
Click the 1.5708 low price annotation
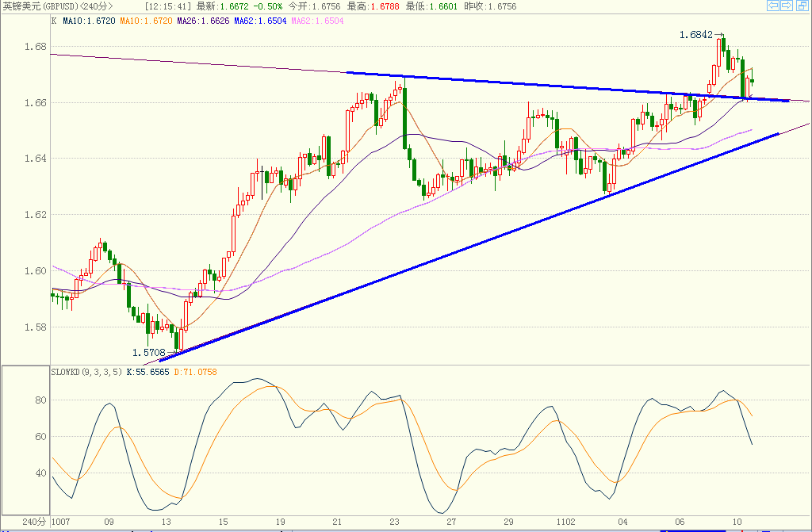click(148, 353)
